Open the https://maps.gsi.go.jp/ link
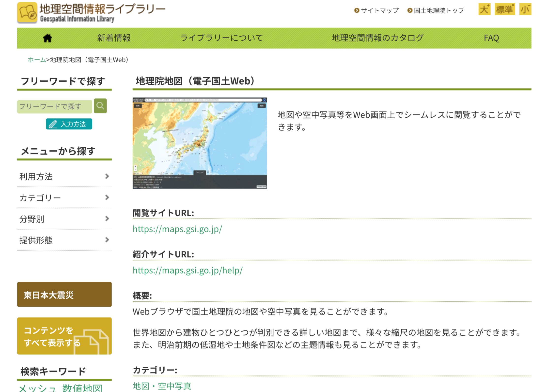Viewport: 548px width, 392px height. pyautogui.click(x=177, y=229)
